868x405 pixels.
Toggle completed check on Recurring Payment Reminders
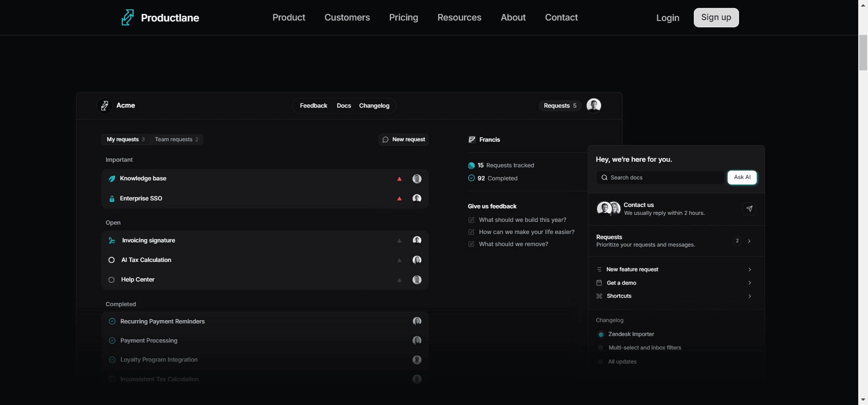click(112, 321)
